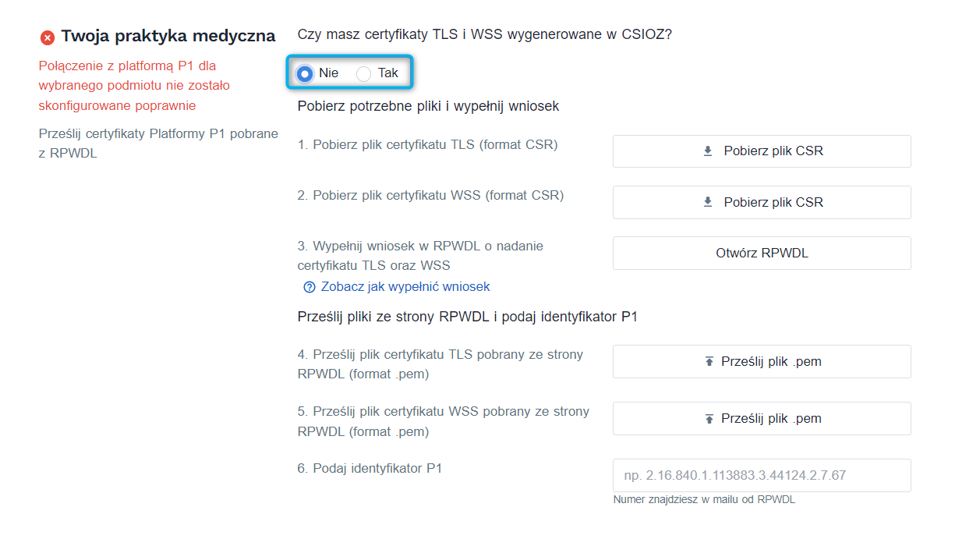Image resolution: width=980 pixels, height=539 pixels.
Task: Click "Pobierz plik CSR" for the WSS certificate
Action: coord(762,201)
